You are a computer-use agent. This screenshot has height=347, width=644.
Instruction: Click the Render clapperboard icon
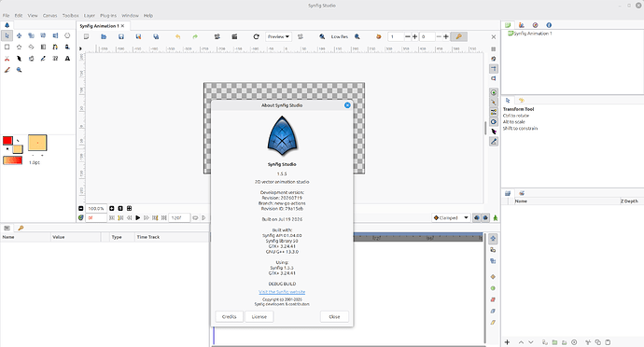point(234,36)
